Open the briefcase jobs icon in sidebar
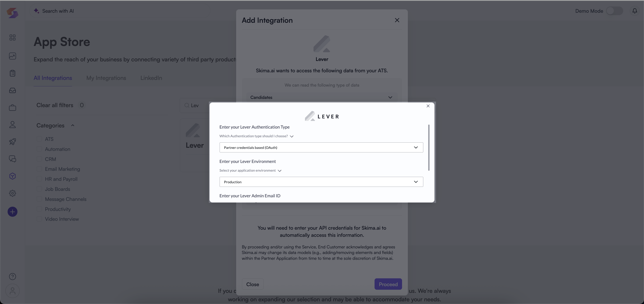 click(13, 108)
